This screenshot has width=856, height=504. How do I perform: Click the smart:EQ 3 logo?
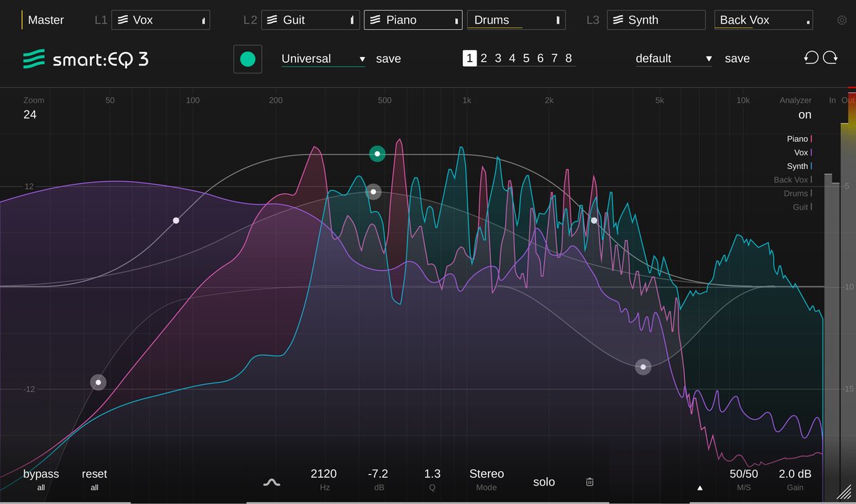pos(86,59)
